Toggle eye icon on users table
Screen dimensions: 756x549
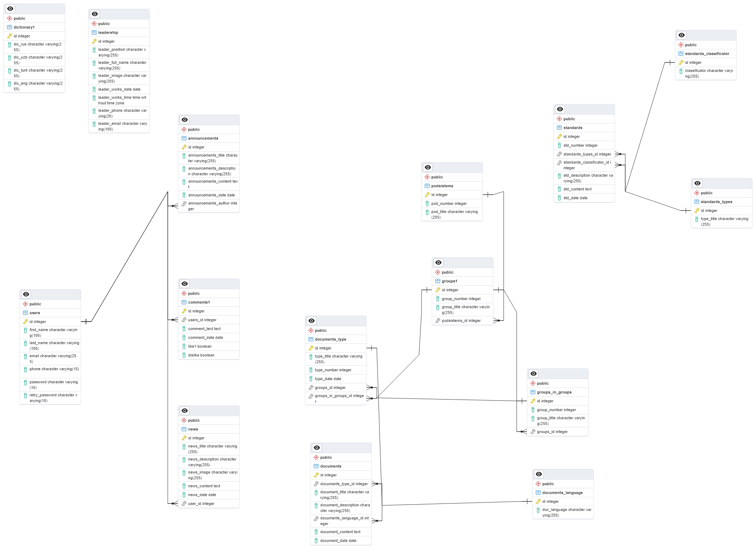[x=26, y=294]
